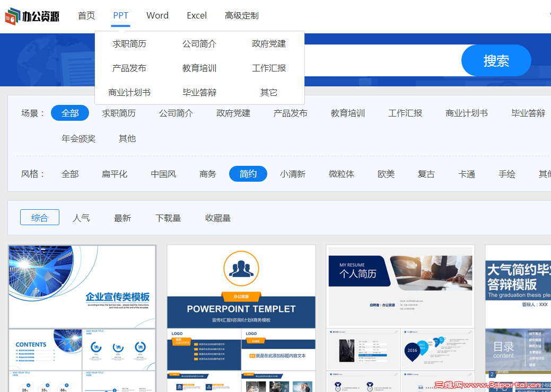Filter 场景 by 教育培训
The image size is (551, 392).
[348, 113]
